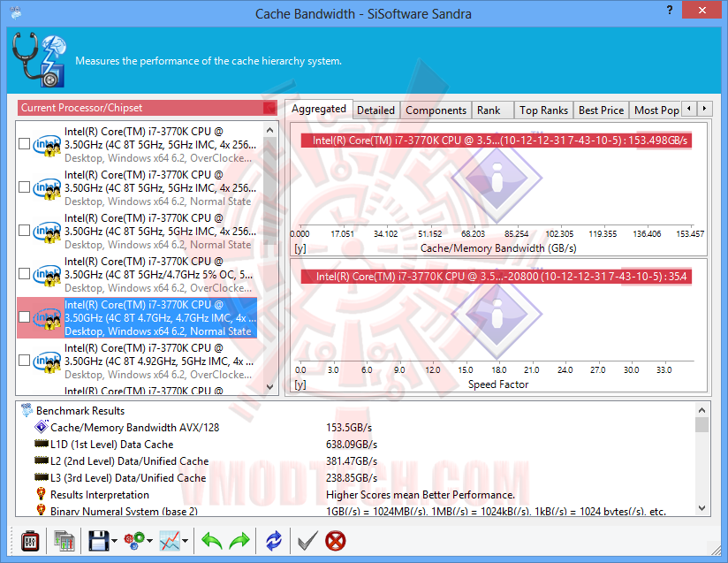Image resolution: width=728 pixels, height=563 pixels.
Task: Click the question mark help button
Action: tap(670, 10)
